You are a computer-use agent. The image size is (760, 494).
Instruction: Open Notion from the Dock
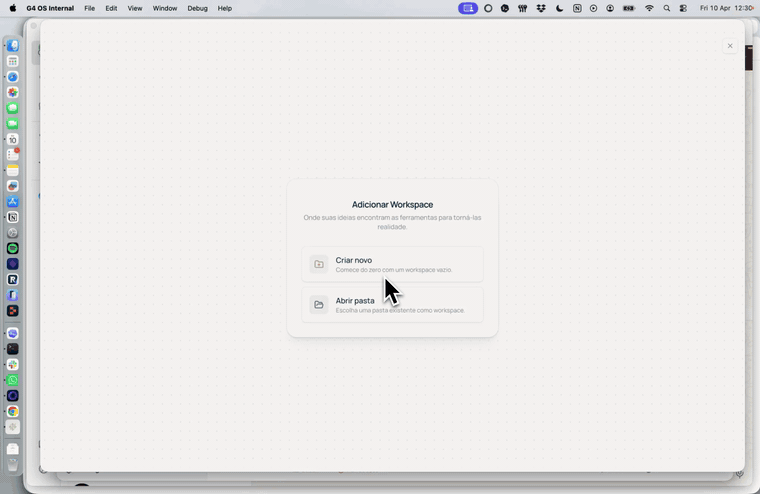coord(13,217)
